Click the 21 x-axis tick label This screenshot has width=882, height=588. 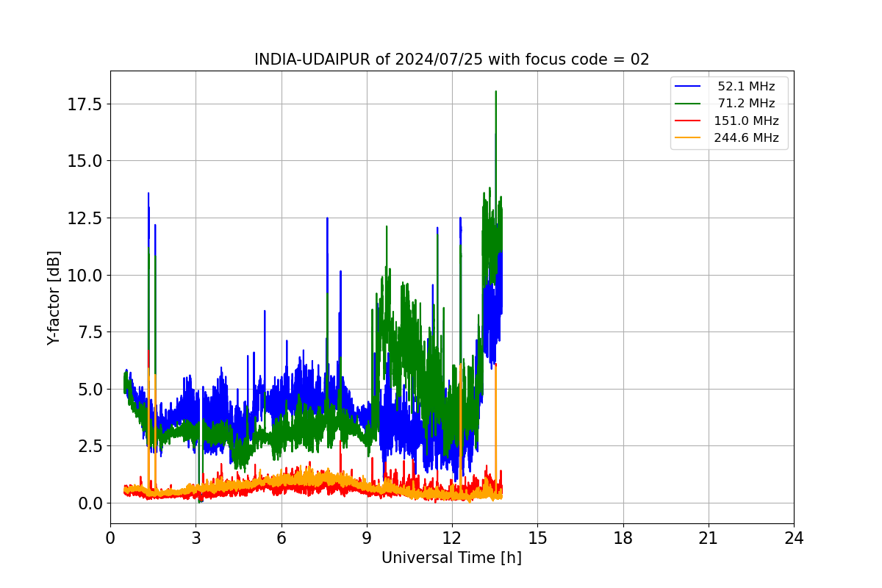tap(709, 538)
